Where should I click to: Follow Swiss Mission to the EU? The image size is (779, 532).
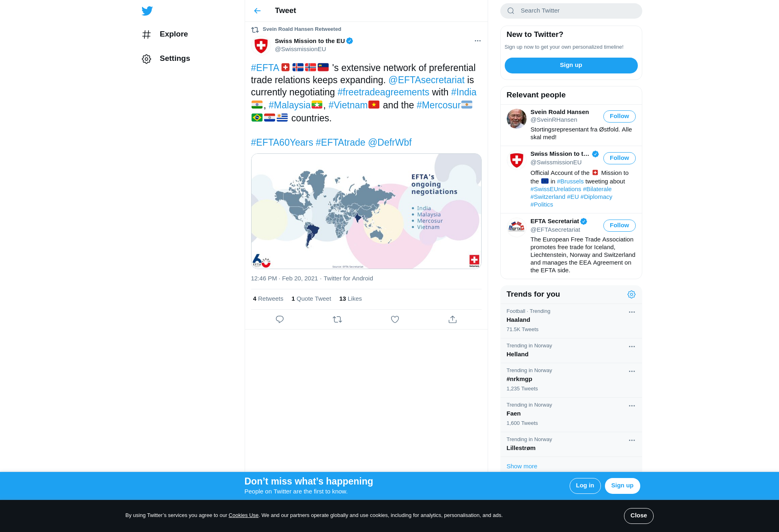pos(619,158)
